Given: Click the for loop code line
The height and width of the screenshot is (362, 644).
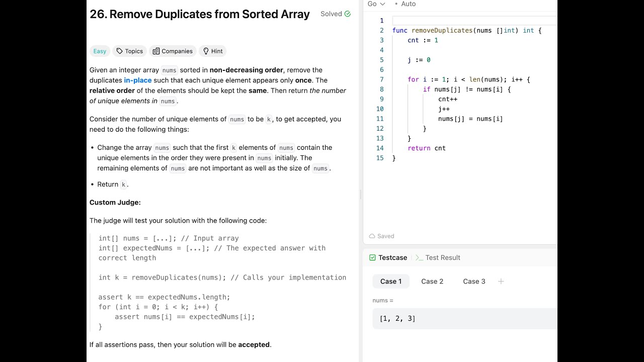Looking at the screenshot, I should pos(469,80).
